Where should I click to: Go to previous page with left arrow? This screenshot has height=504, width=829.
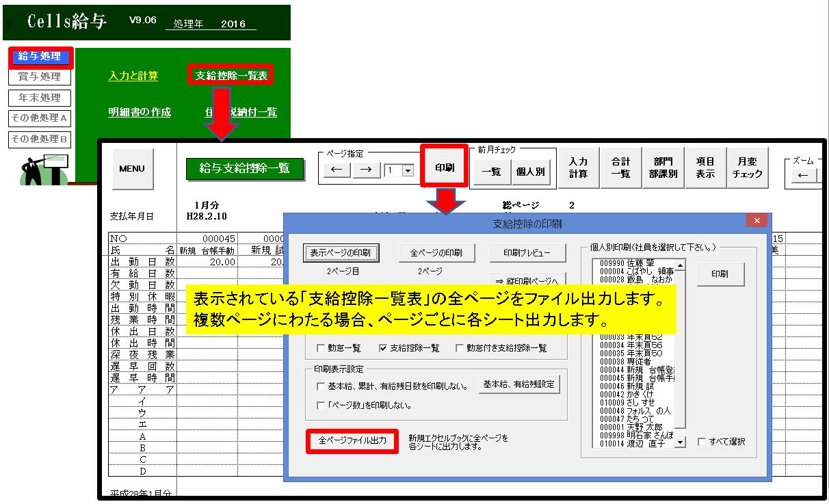click(336, 170)
